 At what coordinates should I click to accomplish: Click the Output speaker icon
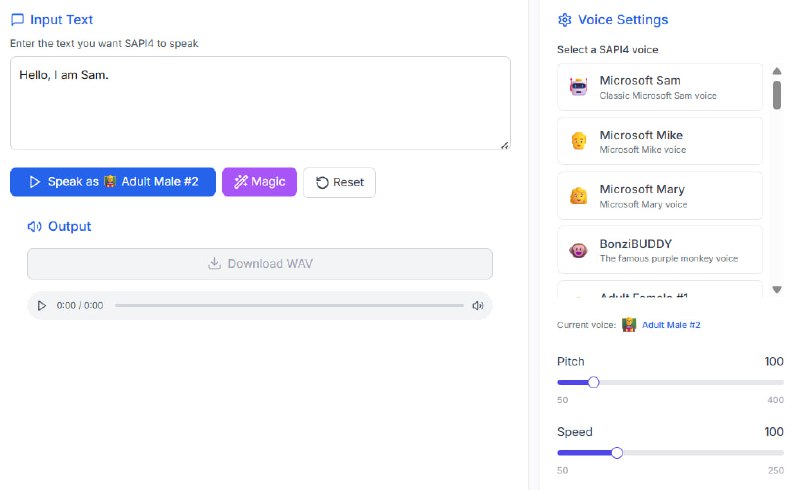35,227
